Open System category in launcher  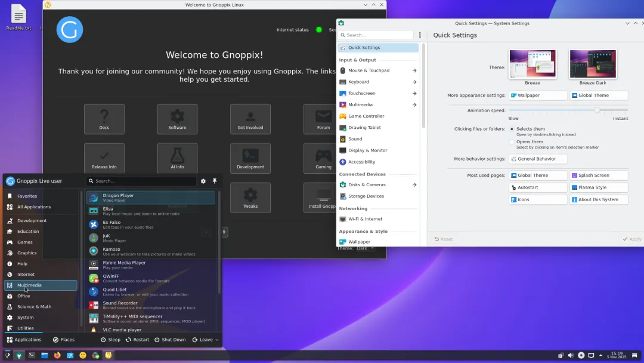[x=41, y=318]
